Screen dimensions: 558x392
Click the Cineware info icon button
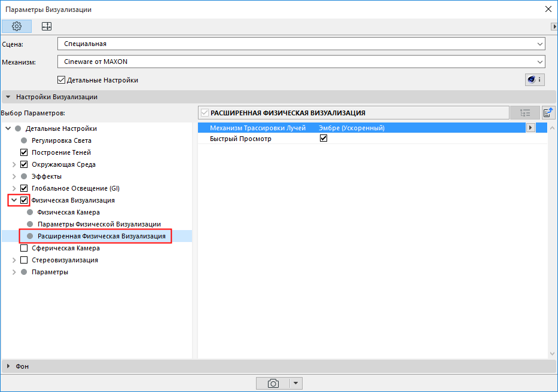(535, 79)
